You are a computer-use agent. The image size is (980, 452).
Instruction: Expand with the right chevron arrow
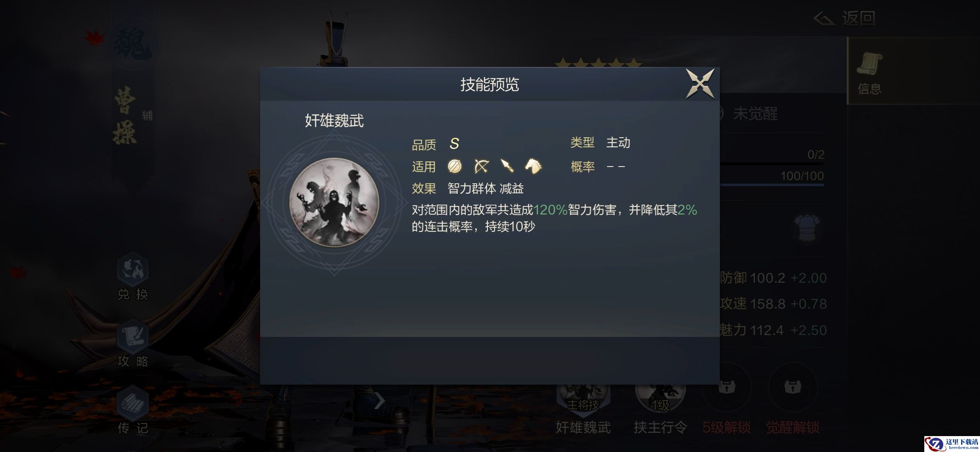pos(379,401)
